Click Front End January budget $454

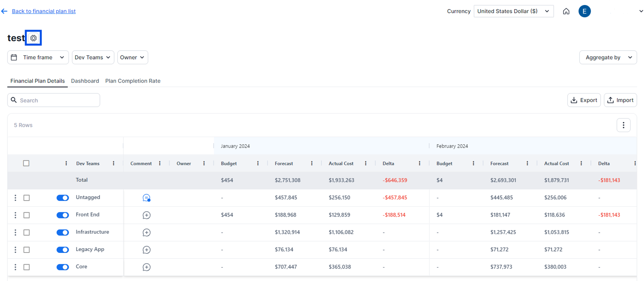coord(227,215)
